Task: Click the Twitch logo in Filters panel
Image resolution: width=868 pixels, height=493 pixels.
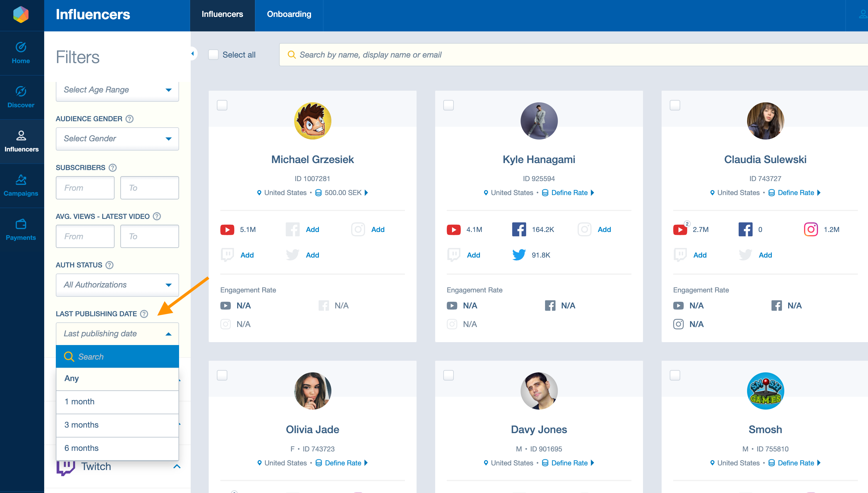Action: [x=65, y=468]
